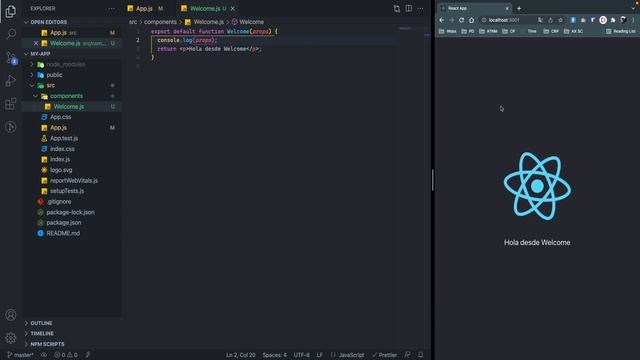This screenshot has width=640, height=360.
Task: Open the Explorer view in activity bar
Action: point(11,11)
